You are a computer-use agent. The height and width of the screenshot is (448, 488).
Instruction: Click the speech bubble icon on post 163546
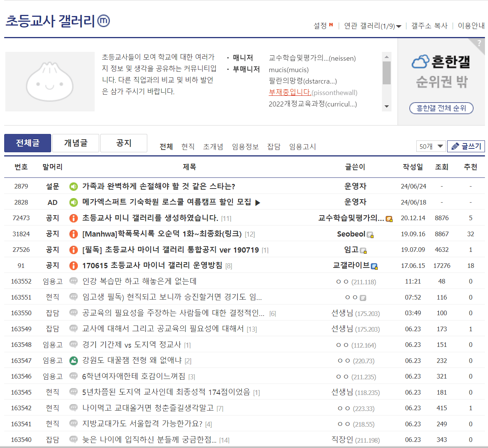pos(74,376)
